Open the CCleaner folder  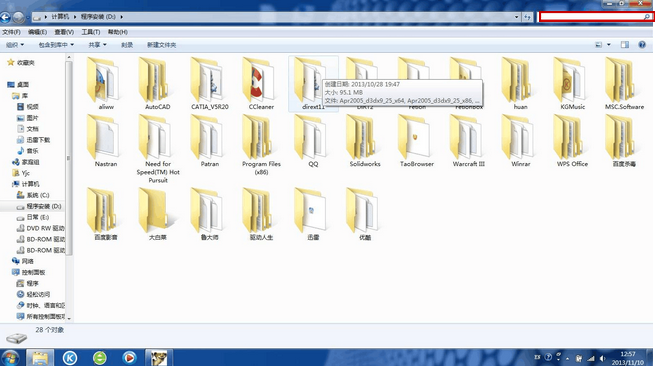[261, 84]
